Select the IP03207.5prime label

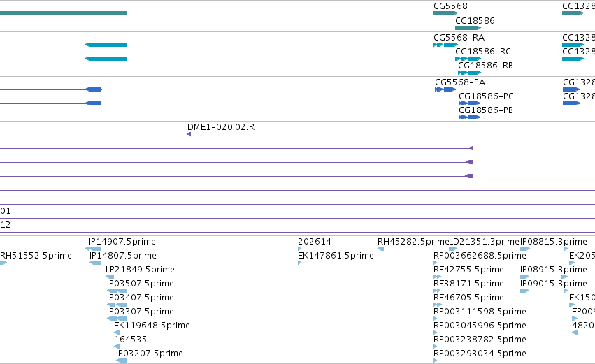[150, 354]
